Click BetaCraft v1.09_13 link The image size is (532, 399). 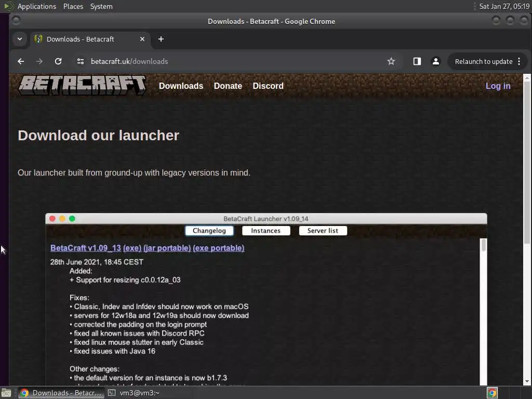(86, 248)
